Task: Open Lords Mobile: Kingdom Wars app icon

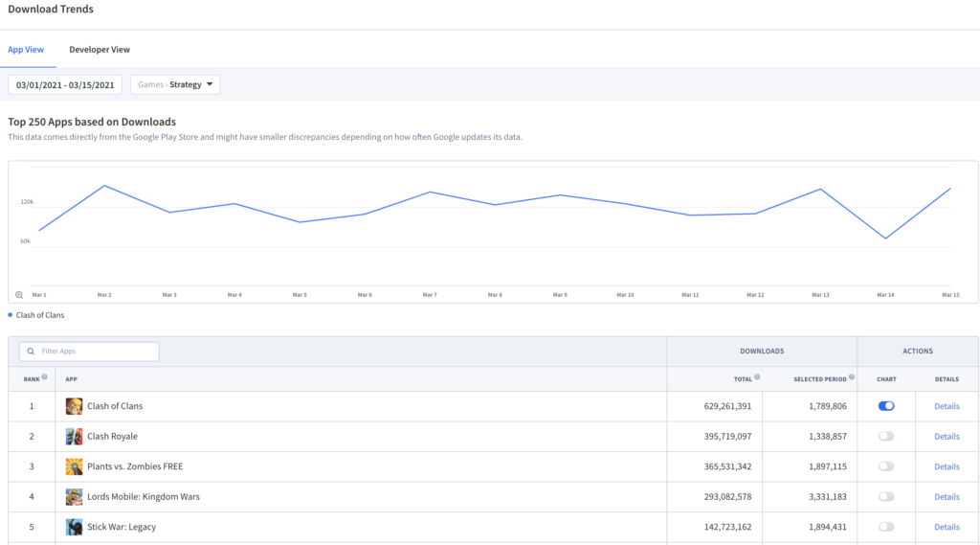Action: click(x=74, y=497)
